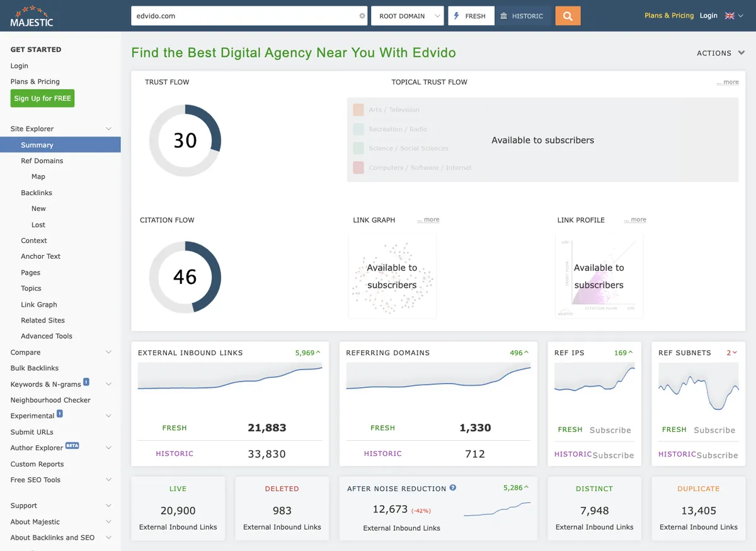Collapse the Site Explorer section

pyautogui.click(x=108, y=129)
